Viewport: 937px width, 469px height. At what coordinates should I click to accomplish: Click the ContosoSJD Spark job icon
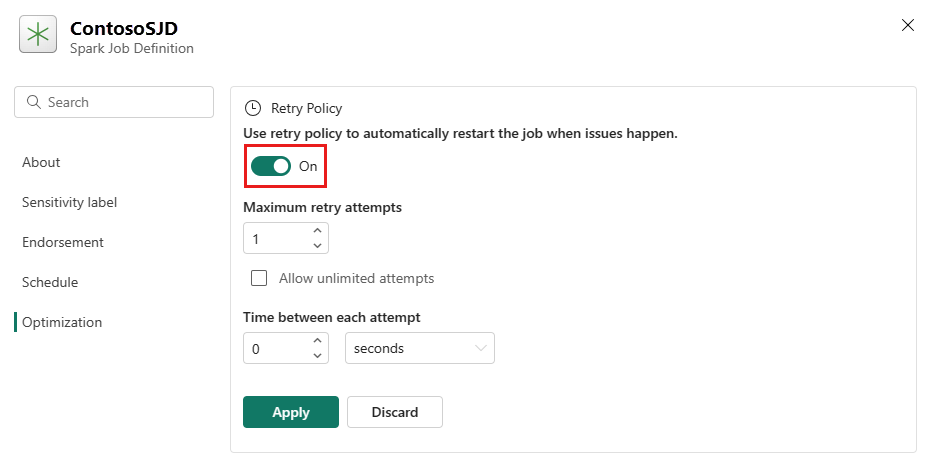click(38, 35)
